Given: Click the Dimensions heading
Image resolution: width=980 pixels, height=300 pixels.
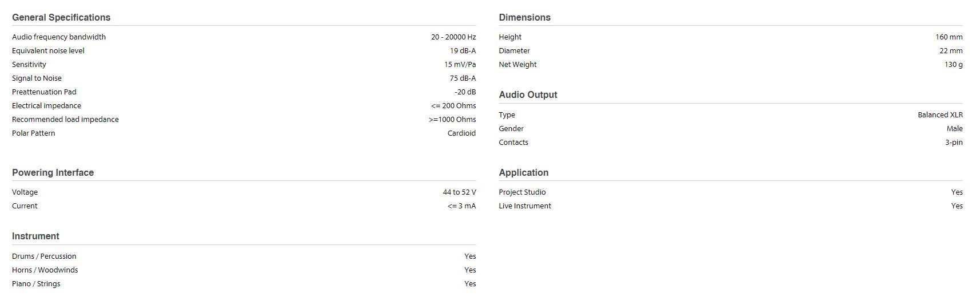Looking at the screenshot, I should pyautogui.click(x=524, y=17).
